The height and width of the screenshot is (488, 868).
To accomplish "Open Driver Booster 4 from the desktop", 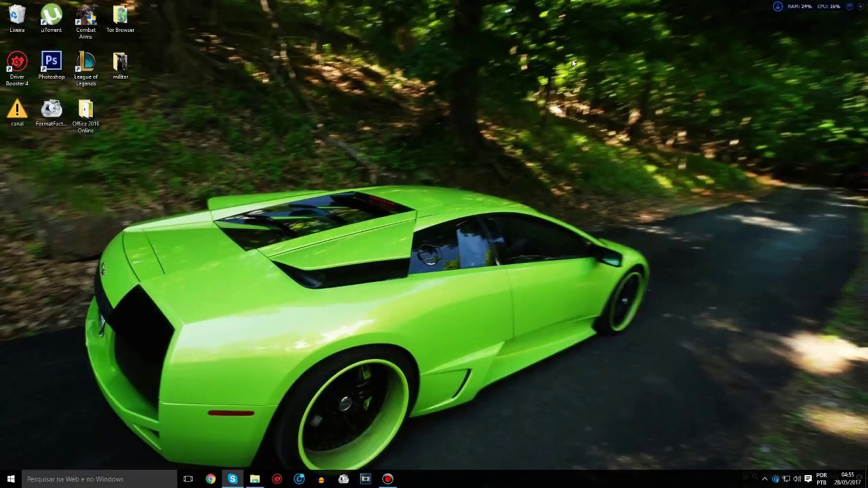I will click(x=17, y=62).
